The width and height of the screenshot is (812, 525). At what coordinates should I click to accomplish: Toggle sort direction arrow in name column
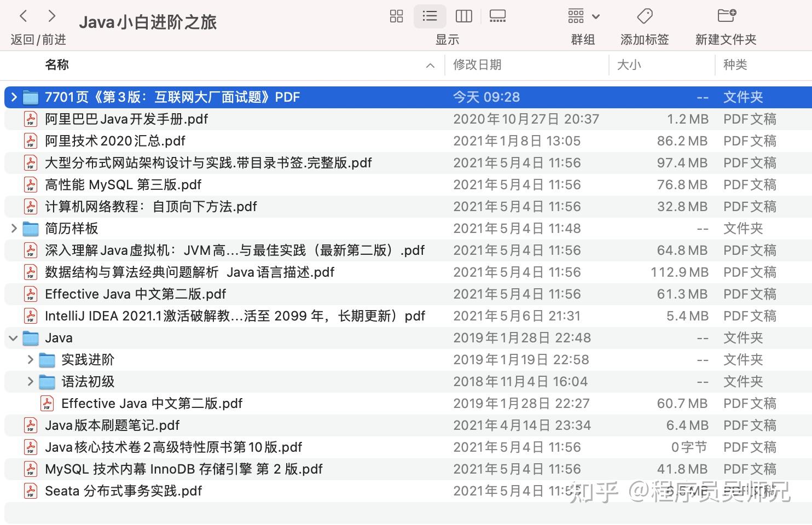pos(431,66)
